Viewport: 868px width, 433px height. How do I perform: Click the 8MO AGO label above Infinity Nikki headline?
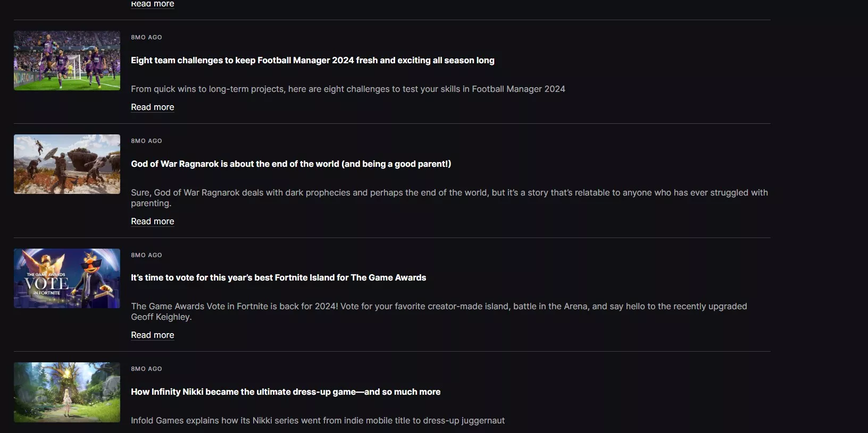[146, 369]
